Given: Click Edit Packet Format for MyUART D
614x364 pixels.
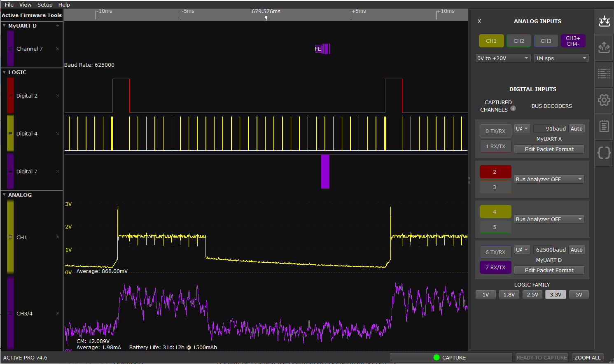Looking at the screenshot, I should tap(549, 270).
